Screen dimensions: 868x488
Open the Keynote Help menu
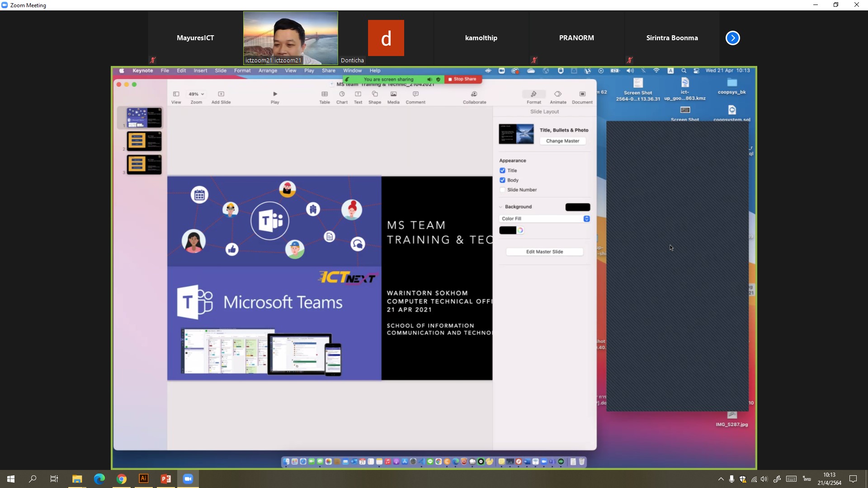[375, 70]
